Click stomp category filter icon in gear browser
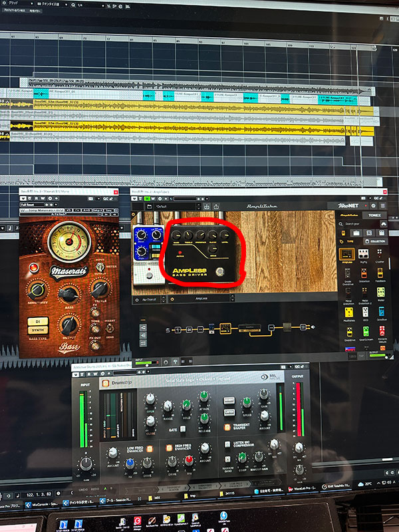 click(x=343, y=233)
